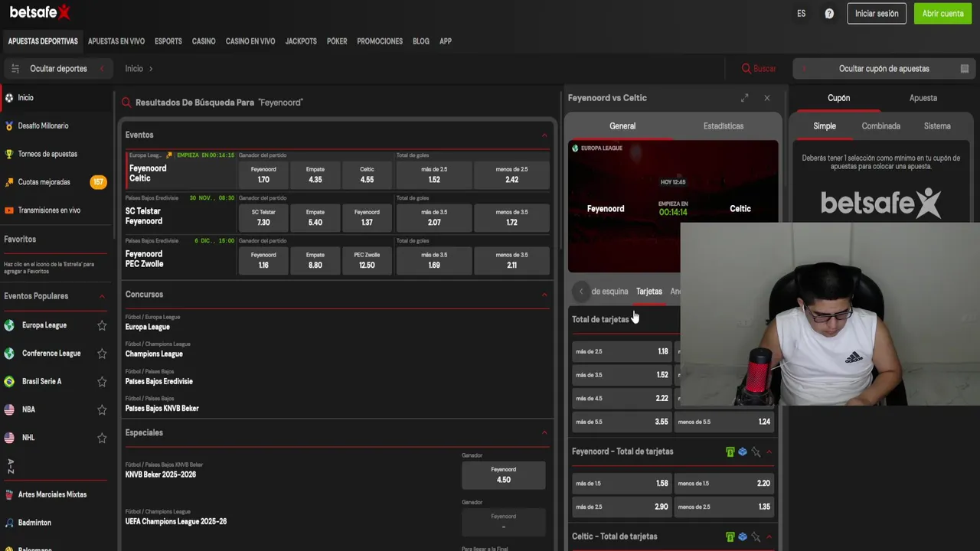Pin the Celtic - Total de tarjetas market
Image resolution: width=980 pixels, height=551 pixels.
756,537
